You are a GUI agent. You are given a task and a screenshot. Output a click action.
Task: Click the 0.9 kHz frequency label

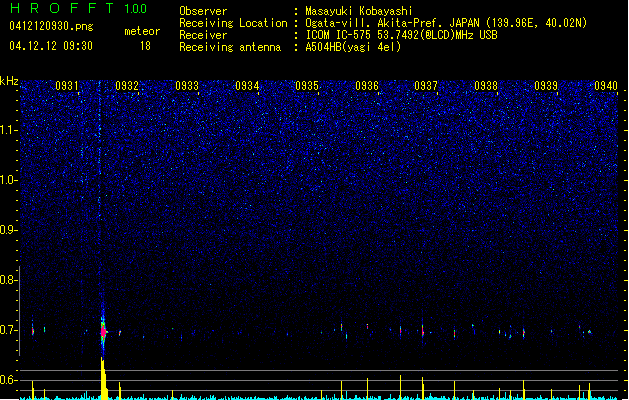point(9,230)
